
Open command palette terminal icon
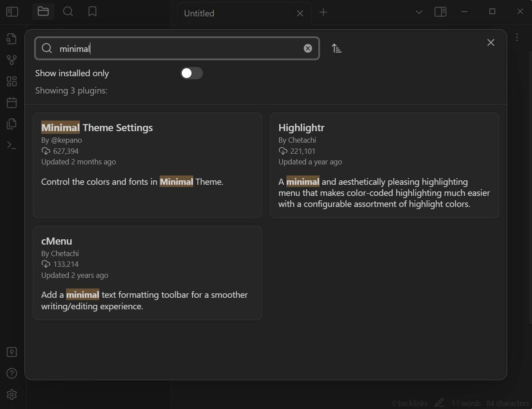(x=12, y=145)
